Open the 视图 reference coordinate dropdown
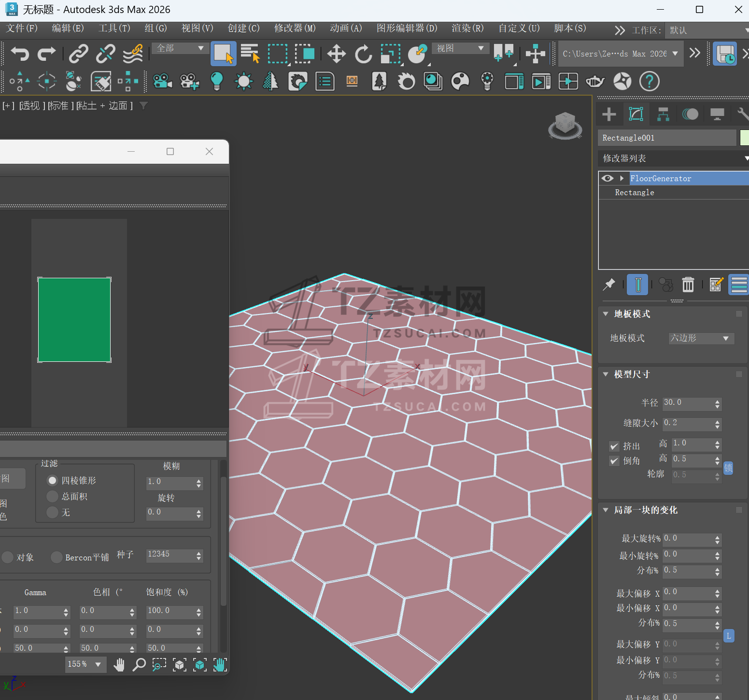749x700 pixels. coord(460,48)
